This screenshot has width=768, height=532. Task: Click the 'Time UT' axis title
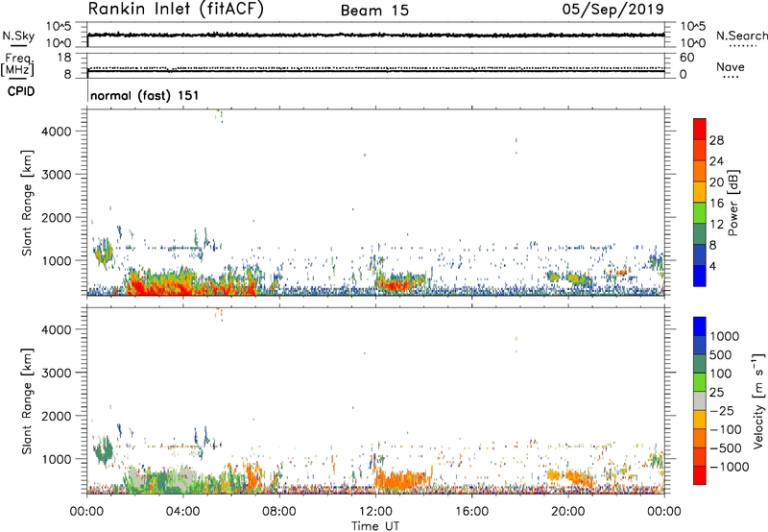coord(375,526)
